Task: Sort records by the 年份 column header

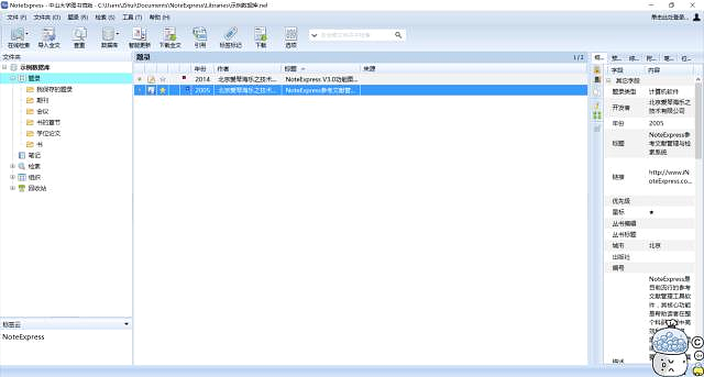Action: (202, 69)
